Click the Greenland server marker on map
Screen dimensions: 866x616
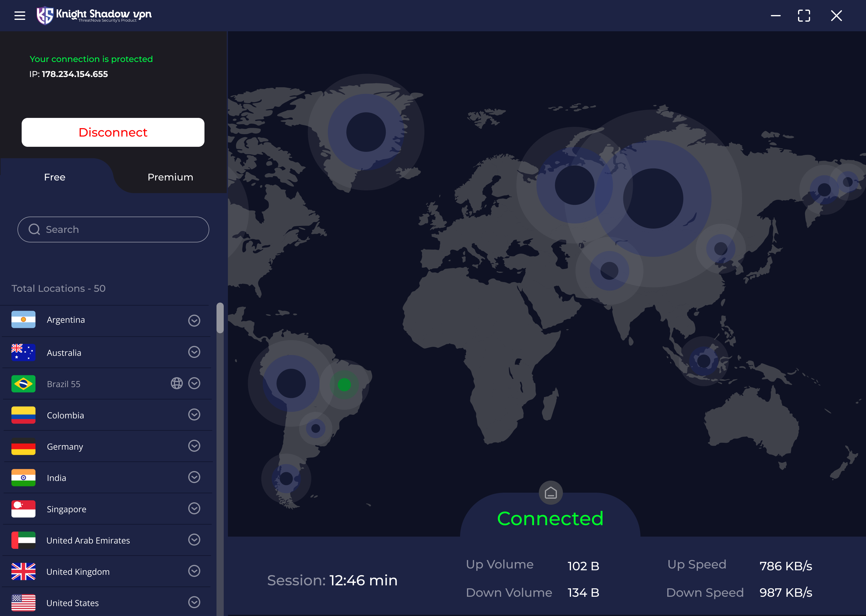(366, 132)
